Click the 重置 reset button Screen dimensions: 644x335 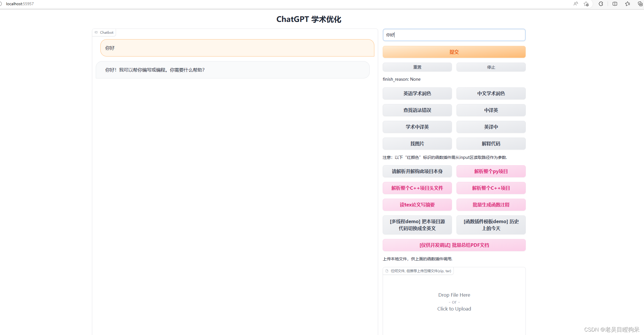click(417, 67)
